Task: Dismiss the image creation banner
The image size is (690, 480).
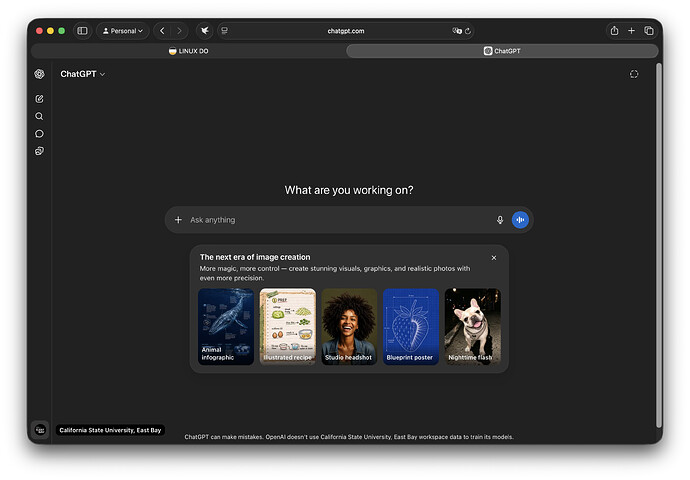Action: click(494, 258)
